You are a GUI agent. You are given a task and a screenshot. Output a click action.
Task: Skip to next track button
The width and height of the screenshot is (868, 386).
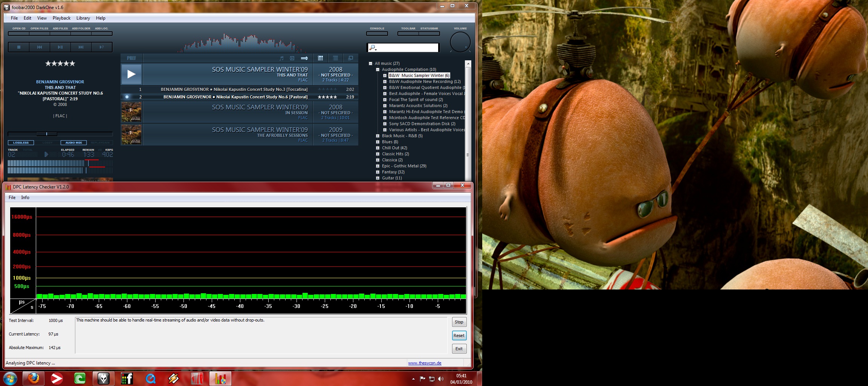(81, 47)
